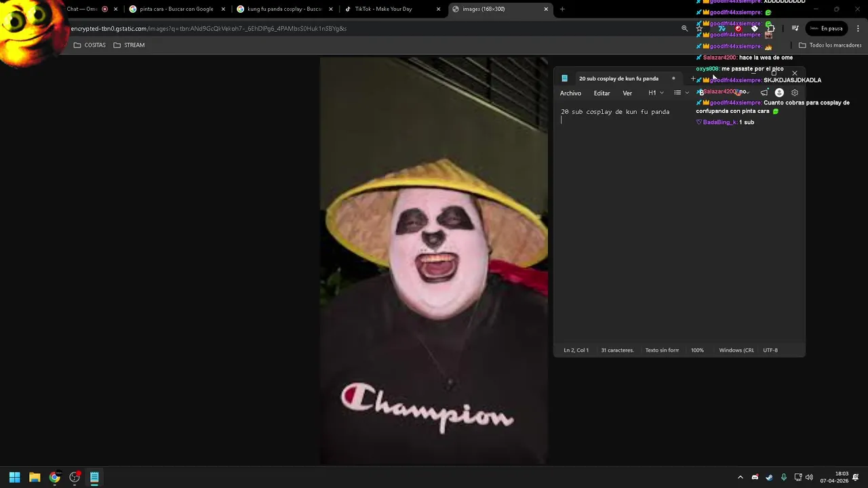Click 'Windows (CRL' line ending indicator
The image size is (868, 488).
click(x=736, y=350)
